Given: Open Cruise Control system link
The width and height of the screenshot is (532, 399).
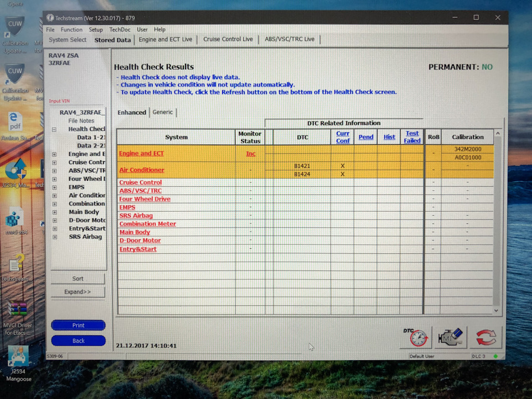Looking at the screenshot, I should [140, 182].
